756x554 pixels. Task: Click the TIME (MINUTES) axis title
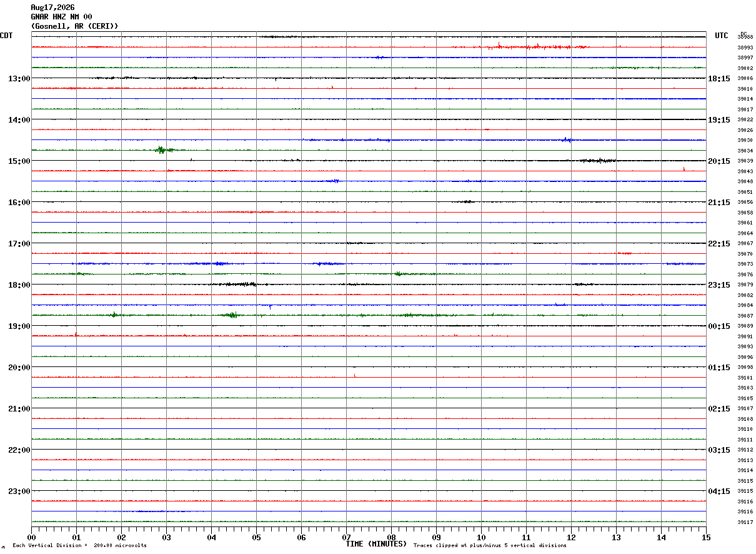point(376,544)
